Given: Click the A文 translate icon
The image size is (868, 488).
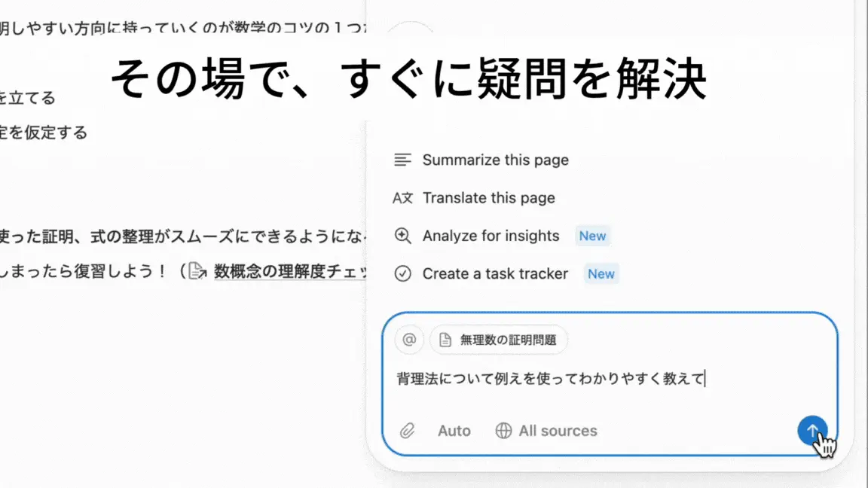Looking at the screenshot, I should click(403, 197).
